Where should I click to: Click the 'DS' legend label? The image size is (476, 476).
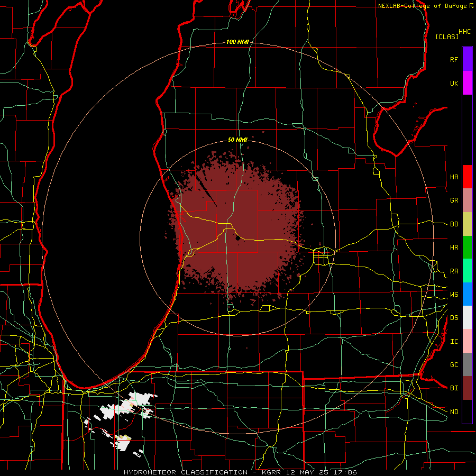[x=454, y=318]
